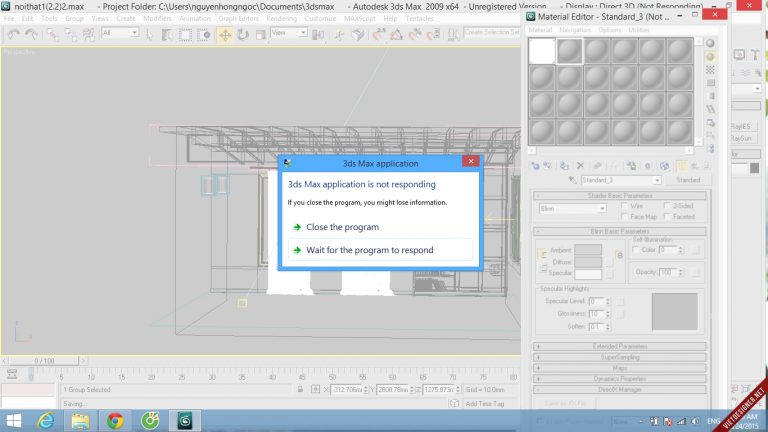Activate the Select and Rotate tool
The height and width of the screenshot is (432, 768).
(x=243, y=34)
